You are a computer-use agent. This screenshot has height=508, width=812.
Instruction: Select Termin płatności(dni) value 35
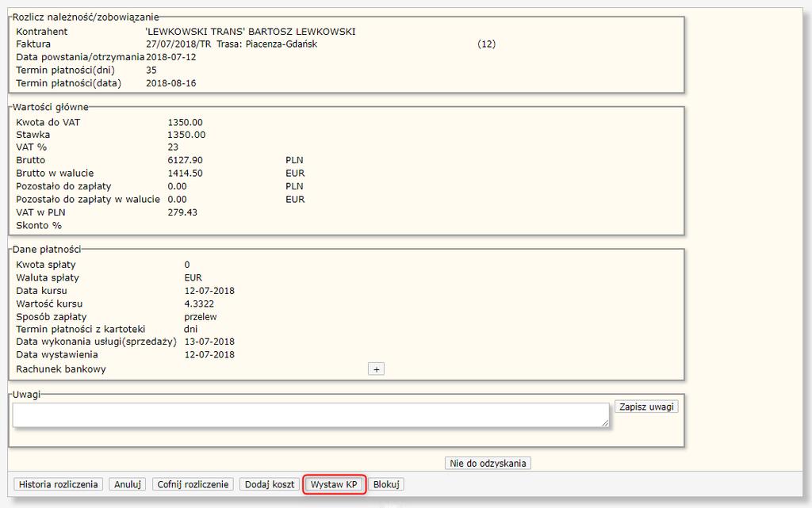tap(151, 71)
